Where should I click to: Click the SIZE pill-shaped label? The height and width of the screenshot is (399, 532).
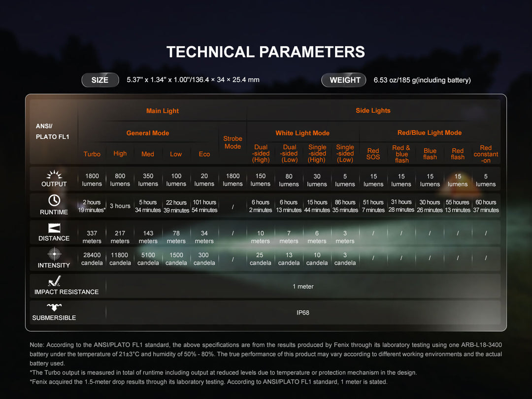pyautogui.click(x=100, y=80)
